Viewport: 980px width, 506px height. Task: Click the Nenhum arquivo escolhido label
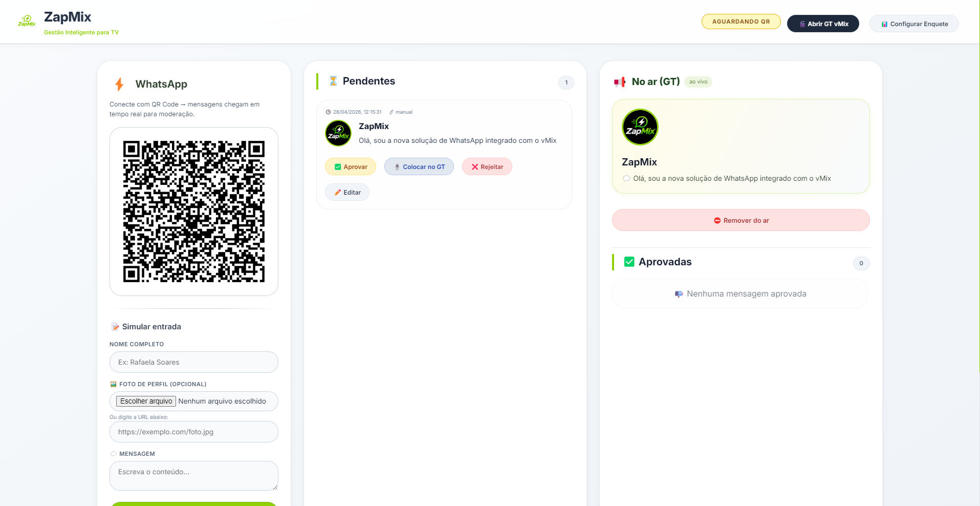(222, 401)
